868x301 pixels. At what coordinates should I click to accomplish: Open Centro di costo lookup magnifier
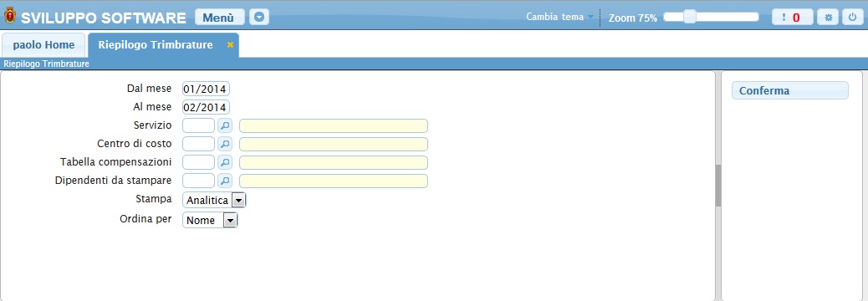pos(225,144)
